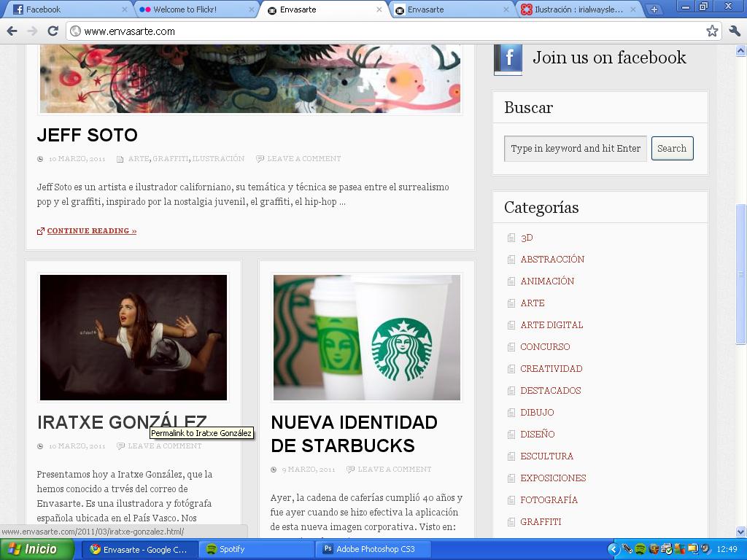Click the Starbucks cups thumbnail

[367, 338]
